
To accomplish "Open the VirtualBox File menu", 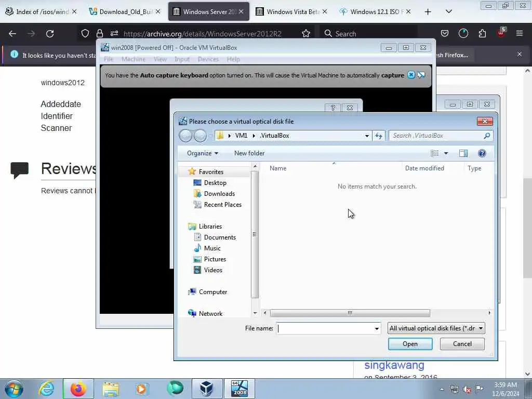I will 109,59.
